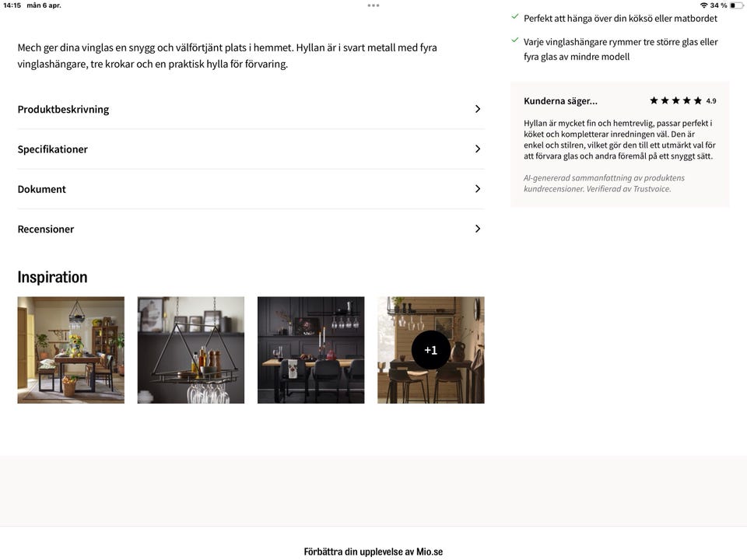Expand the Produktbeskrivning section
This screenshot has width=747, height=560.
coord(478,109)
